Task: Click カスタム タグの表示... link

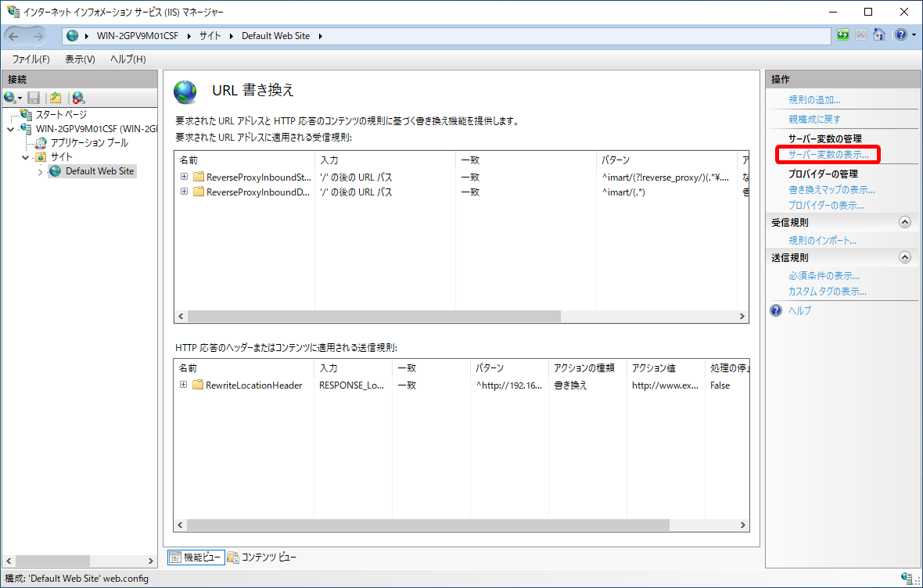Action: (828, 292)
